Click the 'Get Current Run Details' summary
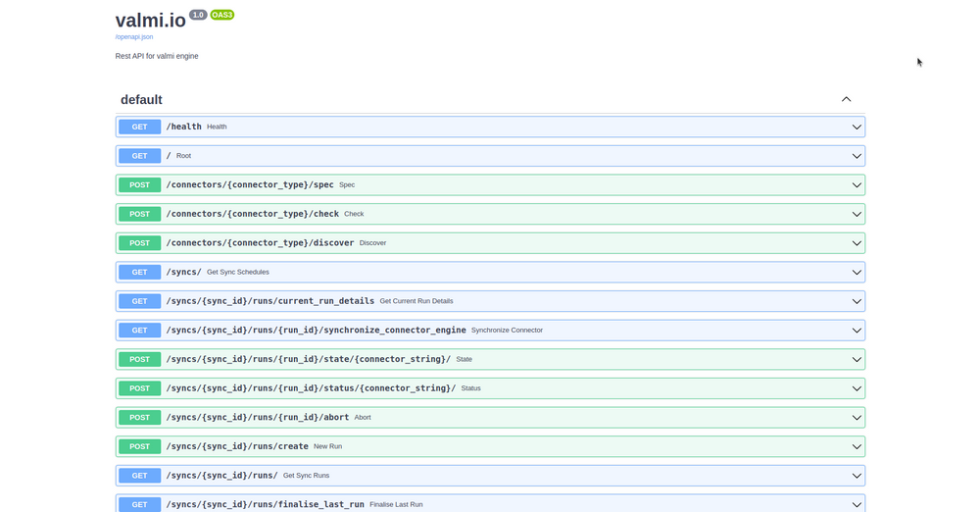 click(416, 301)
